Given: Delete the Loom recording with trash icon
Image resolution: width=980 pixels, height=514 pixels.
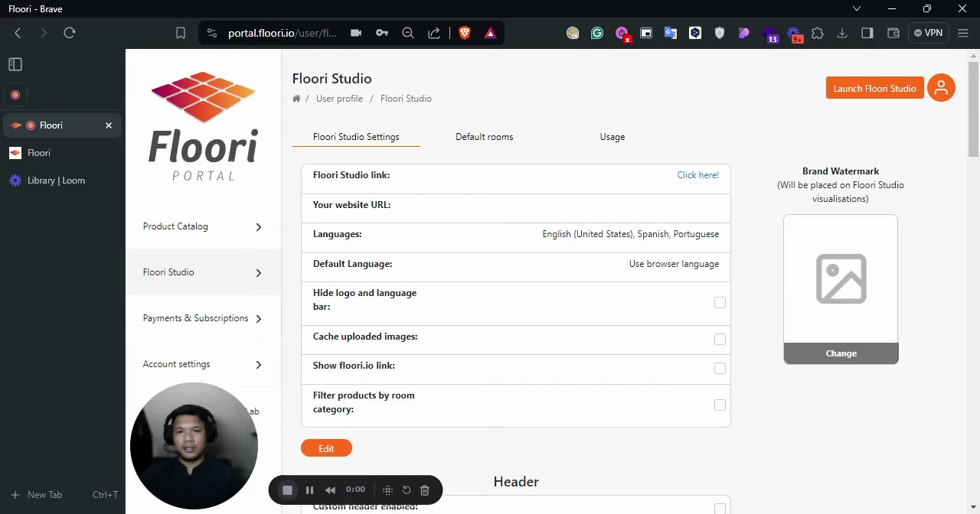Looking at the screenshot, I should click(x=425, y=490).
